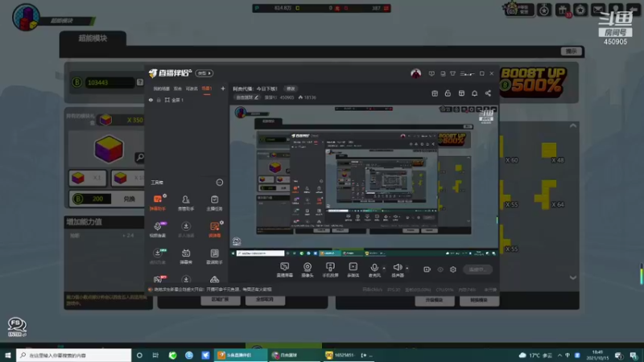
Task: Open the second toolbox icon with person silhouette
Action: click(186, 203)
